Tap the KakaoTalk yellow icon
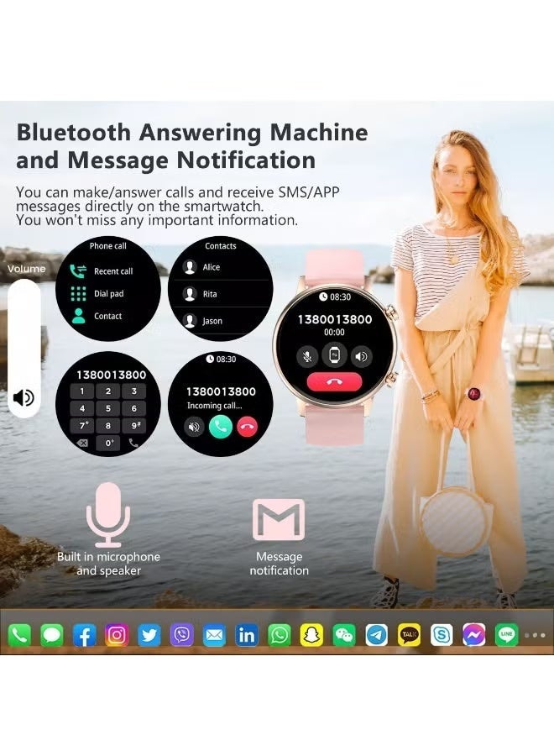This screenshot has width=554, height=756. (409, 635)
